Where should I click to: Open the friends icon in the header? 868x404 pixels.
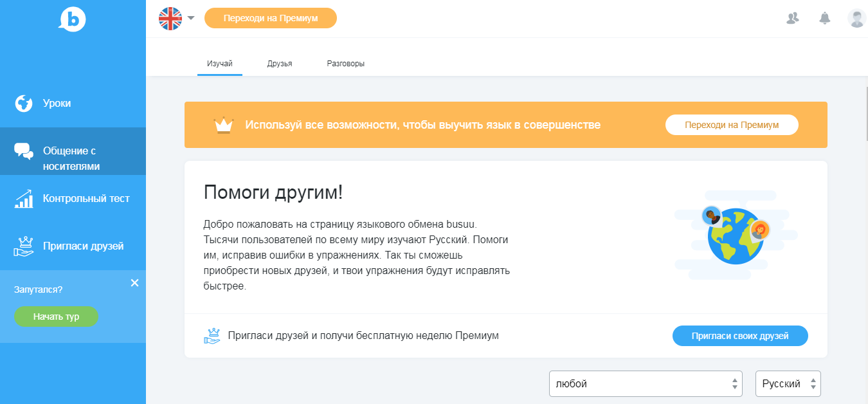point(793,18)
